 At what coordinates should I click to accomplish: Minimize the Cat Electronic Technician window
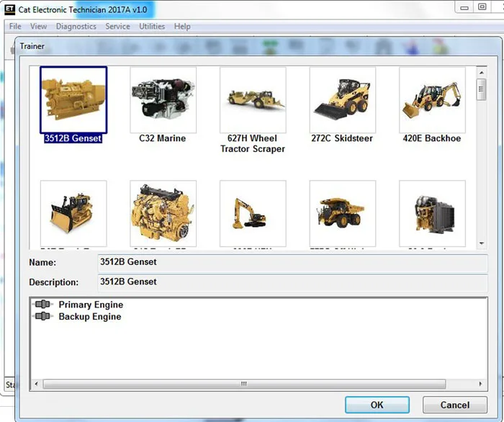click(x=464, y=7)
